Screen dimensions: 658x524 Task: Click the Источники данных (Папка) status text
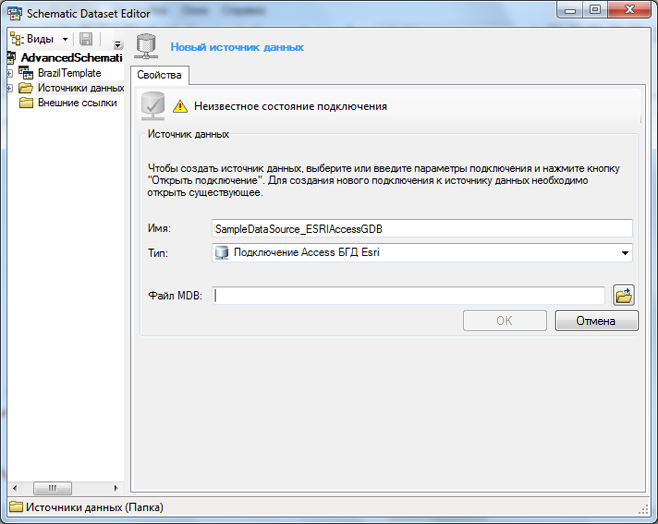coord(94,507)
